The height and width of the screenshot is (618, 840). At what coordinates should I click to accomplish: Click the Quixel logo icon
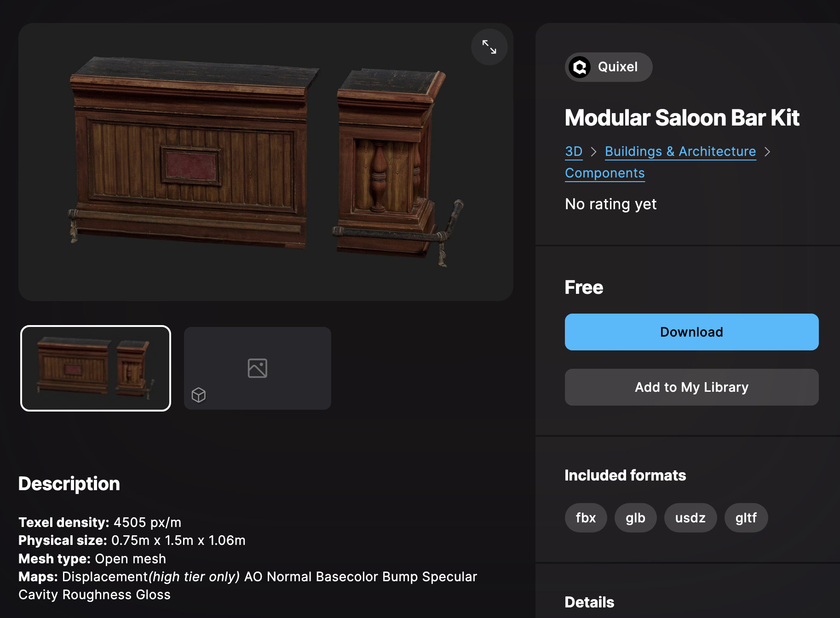point(580,67)
